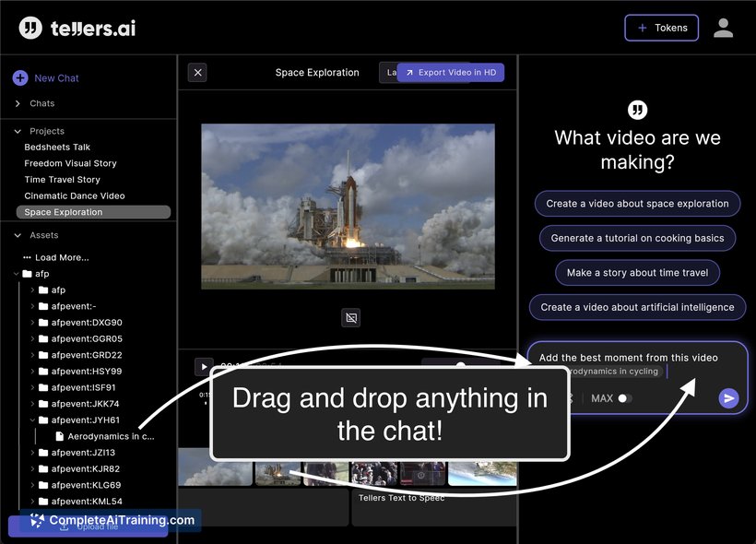This screenshot has height=544, width=756.
Task: Select the aerial coastline timeline thumbnail
Action: tap(482, 474)
